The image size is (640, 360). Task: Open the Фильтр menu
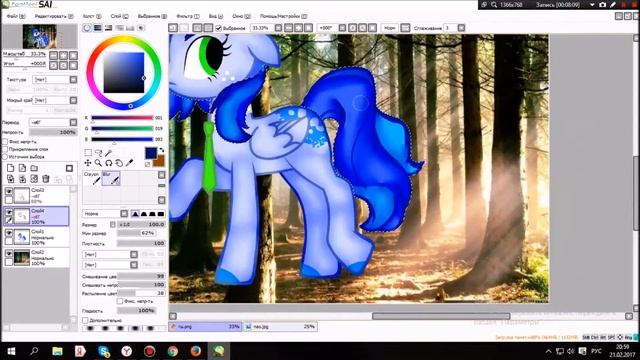(x=187, y=16)
